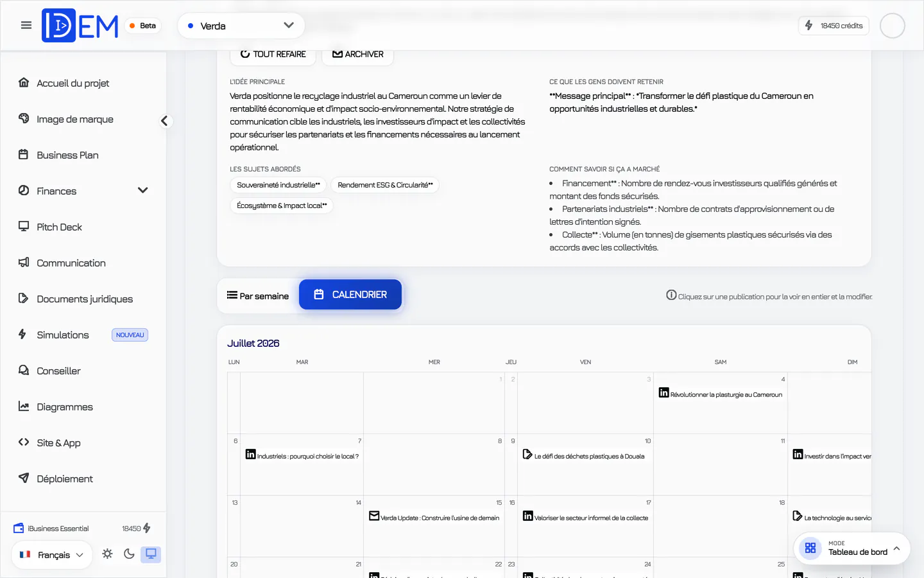Image resolution: width=924 pixels, height=578 pixels.
Task: Click the Pitch Deck monitor icon
Action: point(24,226)
